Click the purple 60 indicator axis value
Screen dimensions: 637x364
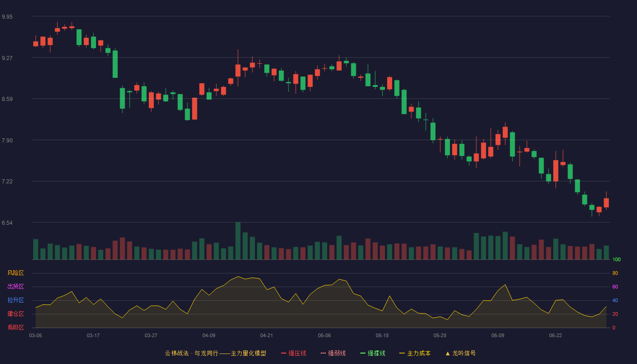[x=615, y=287]
